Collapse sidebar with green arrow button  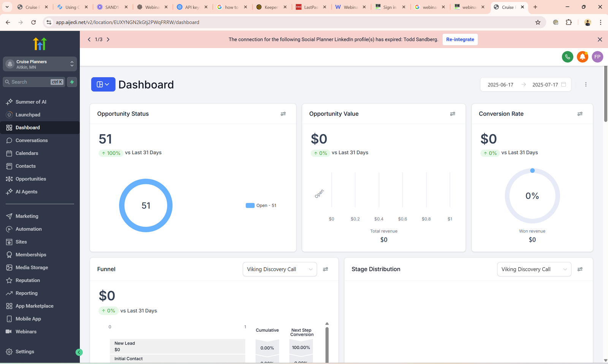79,352
